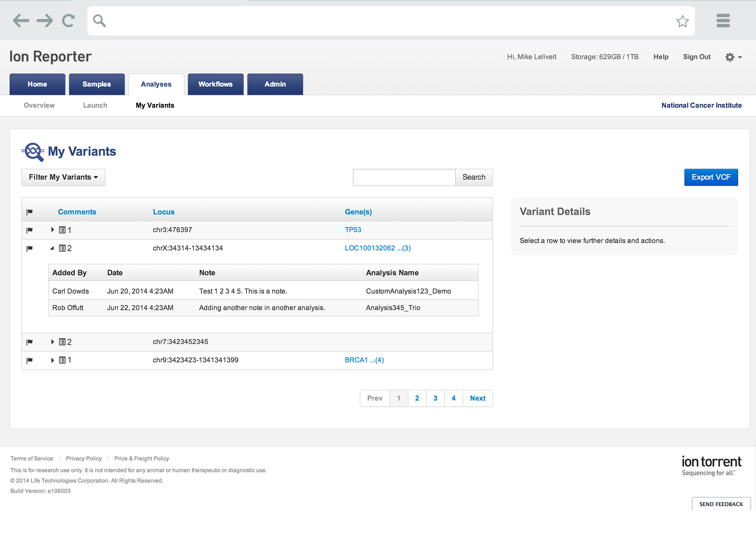Toggle flag for chr3:476397 row
This screenshot has width=756, height=544.
coord(30,230)
